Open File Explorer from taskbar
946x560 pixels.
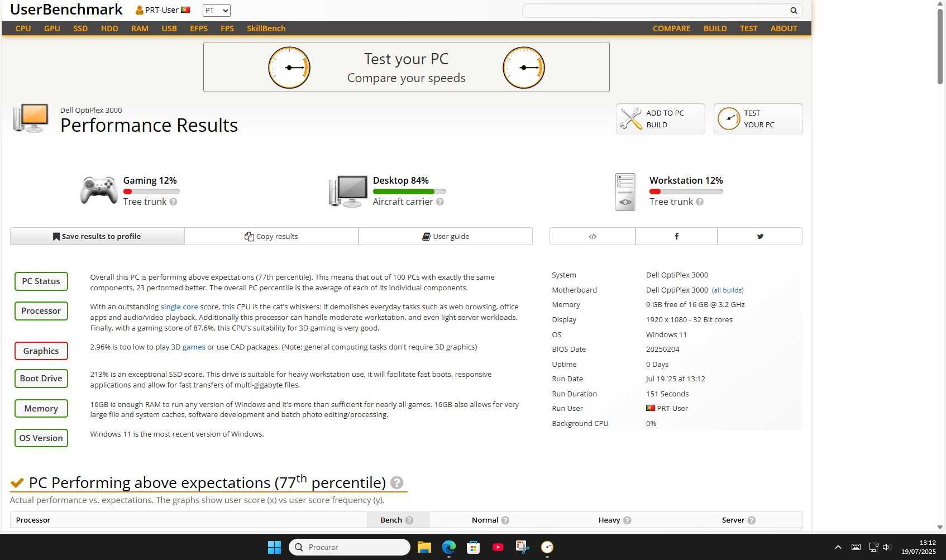(424, 547)
